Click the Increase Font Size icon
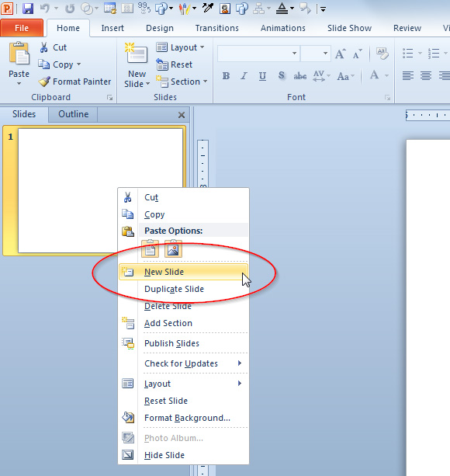Screen dimensions: 450x476 pos(341,54)
